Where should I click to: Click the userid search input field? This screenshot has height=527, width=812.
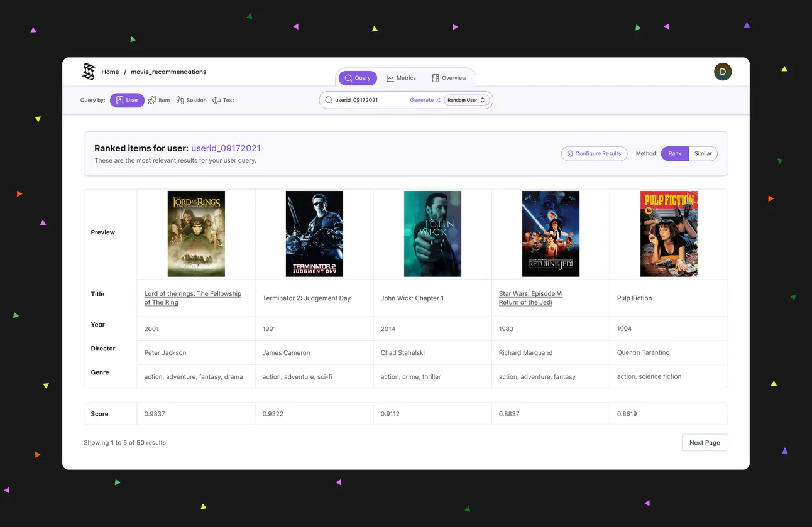pyautogui.click(x=371, y=100)
